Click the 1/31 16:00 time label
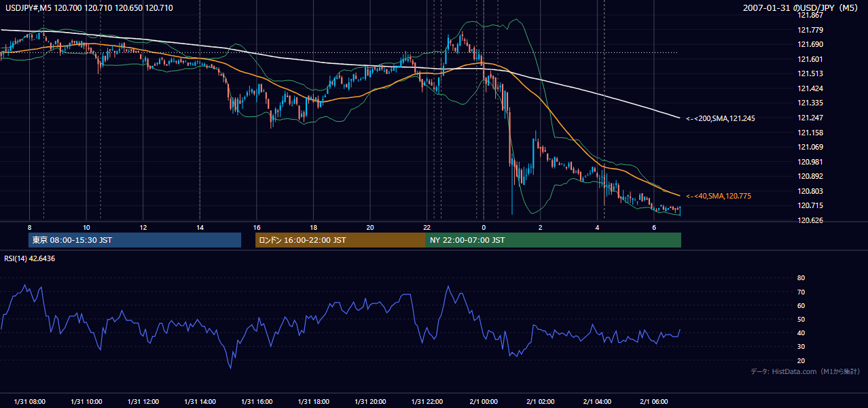Image resolution: width=868 pixels, height=408 pixels. (257, 402)
